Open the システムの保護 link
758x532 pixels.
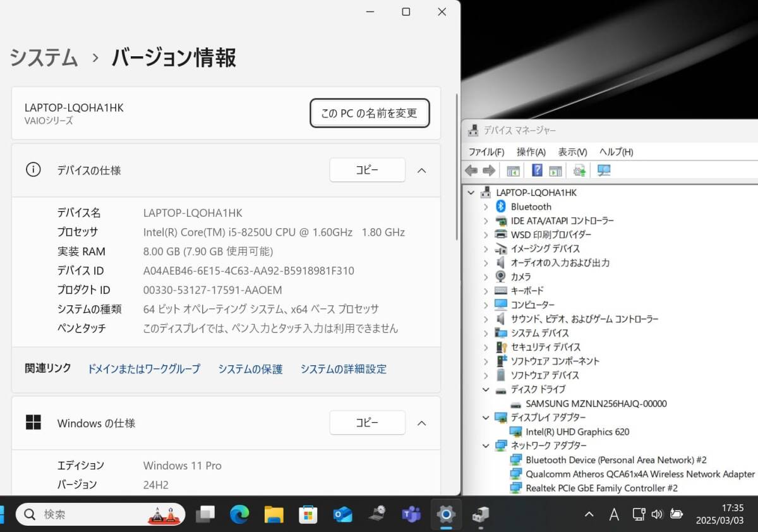(250, 369)
